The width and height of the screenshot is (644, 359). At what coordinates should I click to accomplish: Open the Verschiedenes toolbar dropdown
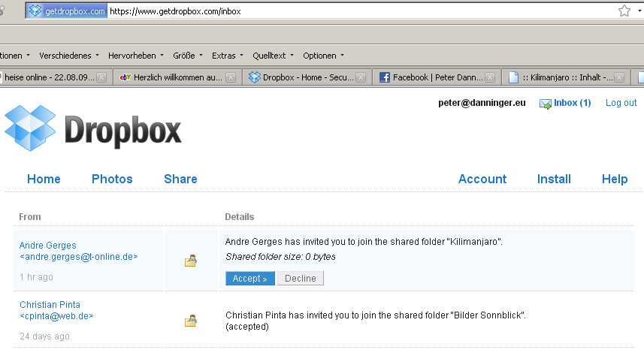69,56
